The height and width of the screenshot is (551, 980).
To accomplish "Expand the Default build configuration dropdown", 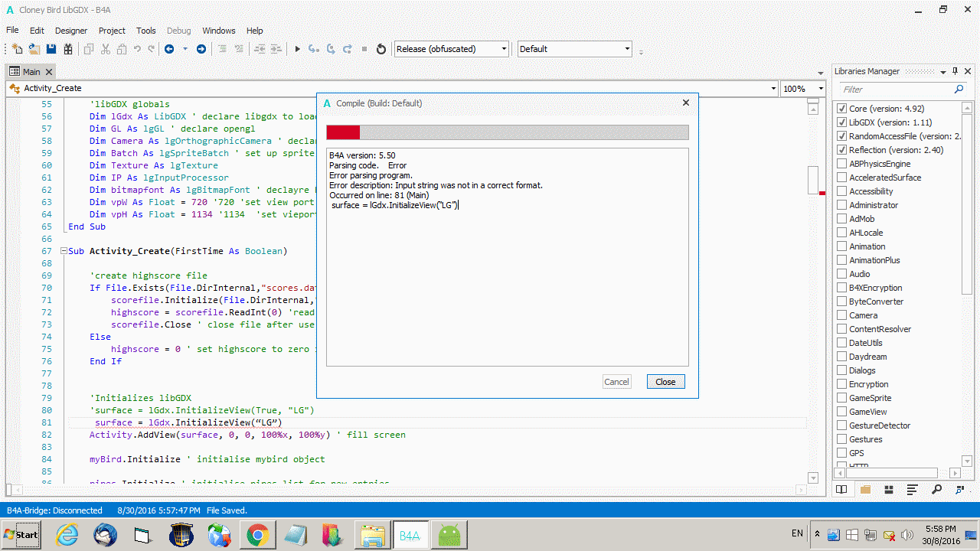I will tap(574, 49).
